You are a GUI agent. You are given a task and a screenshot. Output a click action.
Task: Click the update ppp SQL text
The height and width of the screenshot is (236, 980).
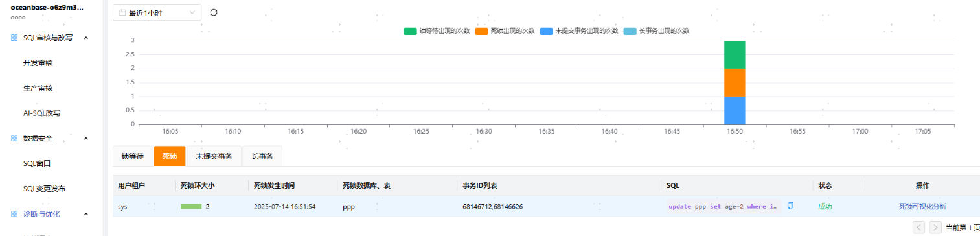pos(723,206)
